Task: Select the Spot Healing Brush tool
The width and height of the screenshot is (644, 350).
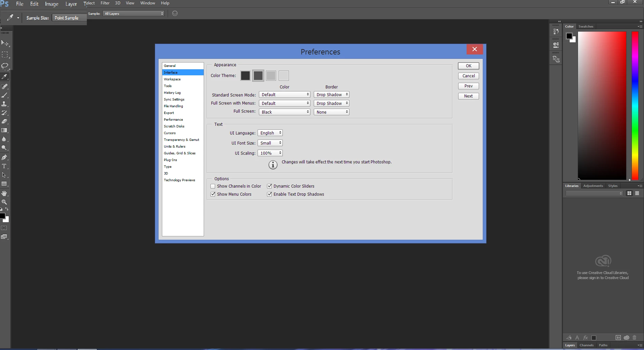Action: pyautogui.click(x=5, y=86)
